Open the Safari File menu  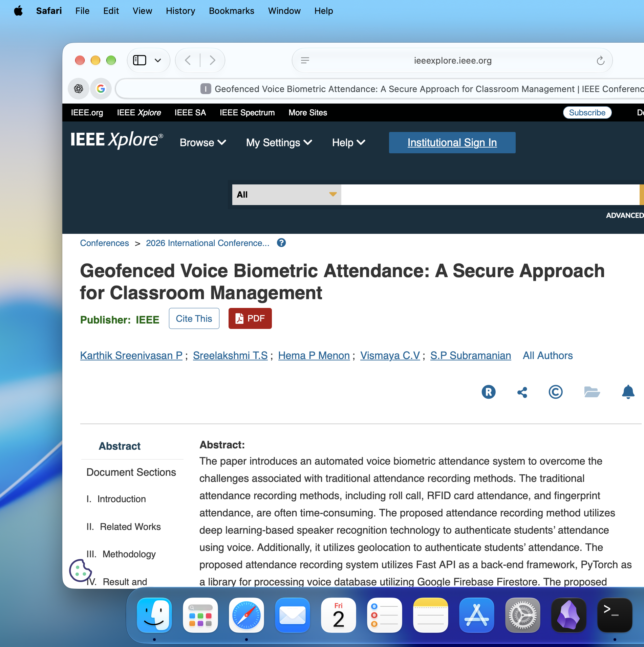82,11
